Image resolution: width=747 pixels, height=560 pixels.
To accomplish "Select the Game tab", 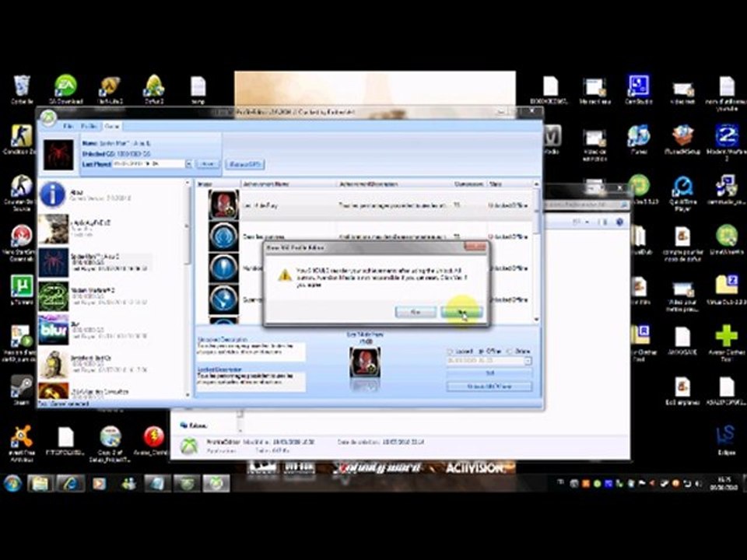I will (x=111, y=126).
